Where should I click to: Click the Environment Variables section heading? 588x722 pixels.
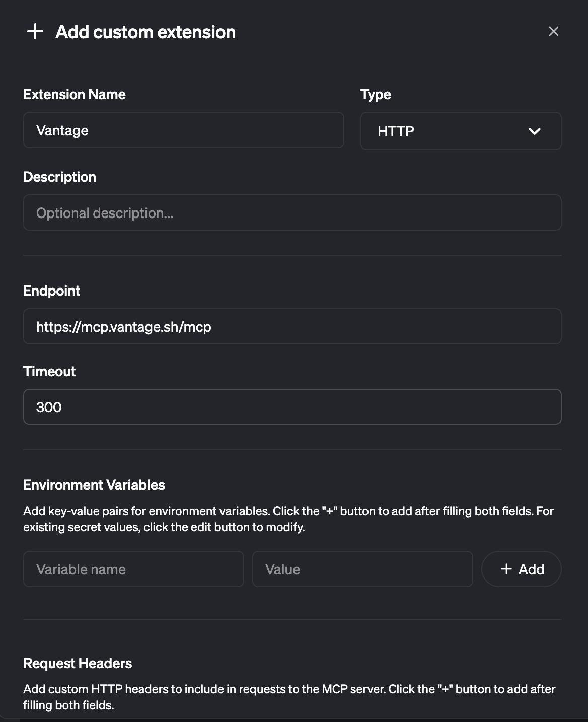tap(94, 485)
